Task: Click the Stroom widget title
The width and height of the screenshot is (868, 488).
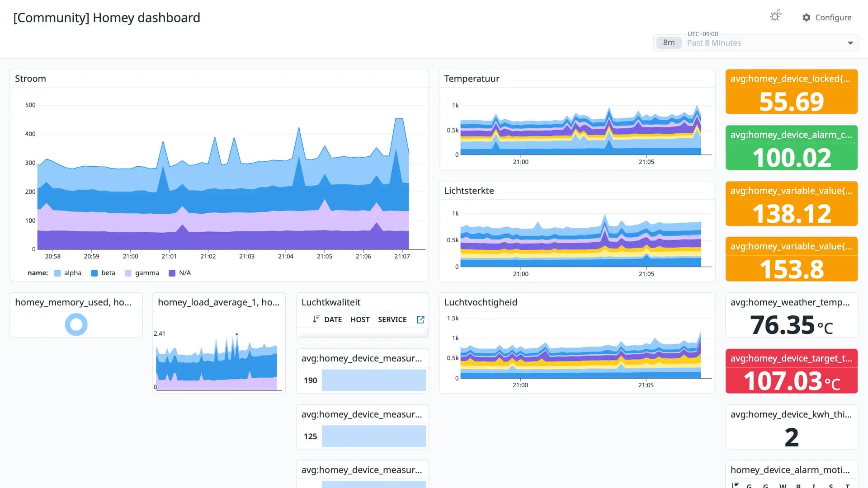Action: click(30, 79)
